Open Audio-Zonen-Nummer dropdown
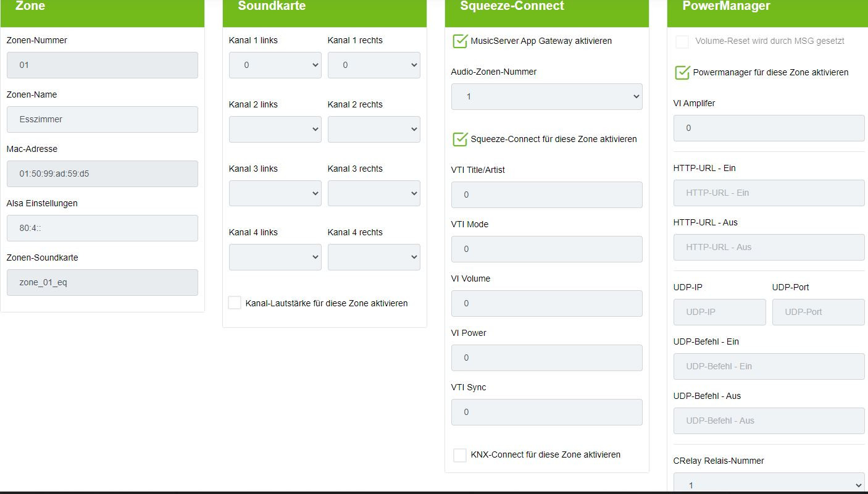This screenshot has height=494, width=868. click(x=546, y=96)
